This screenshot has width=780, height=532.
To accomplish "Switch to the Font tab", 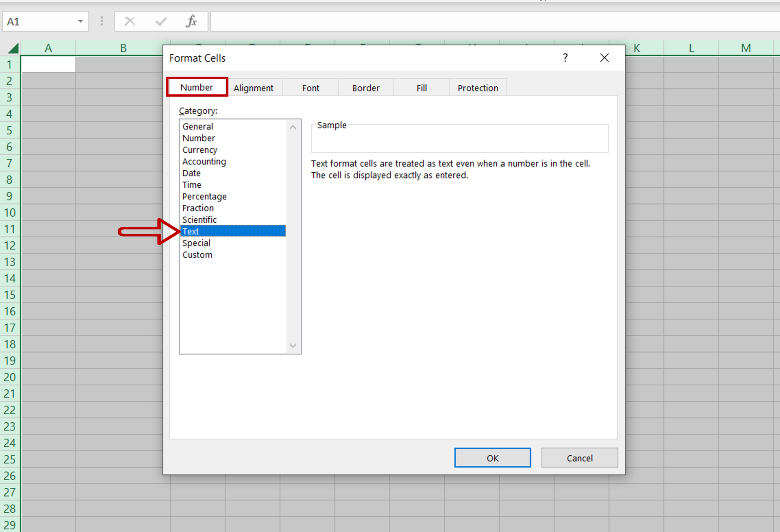I will 310,88.
